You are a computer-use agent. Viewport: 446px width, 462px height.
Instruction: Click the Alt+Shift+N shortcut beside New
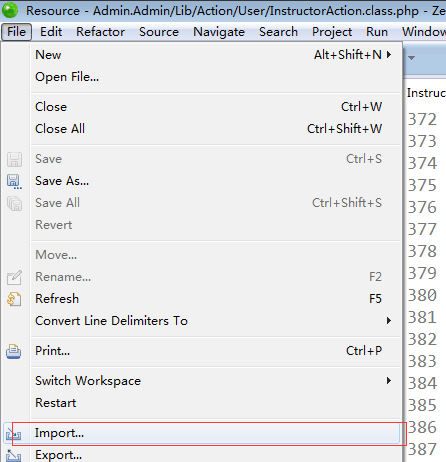(x=348, y=55)
